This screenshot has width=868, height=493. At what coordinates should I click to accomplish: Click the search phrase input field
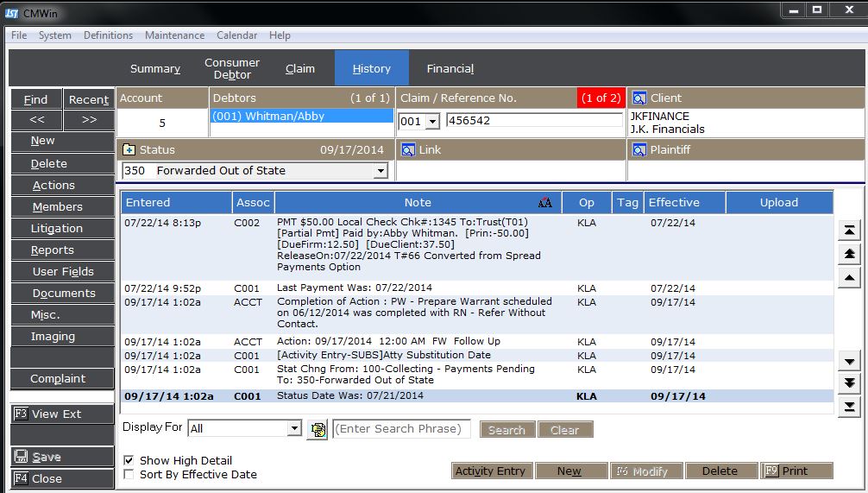(402, 429)
